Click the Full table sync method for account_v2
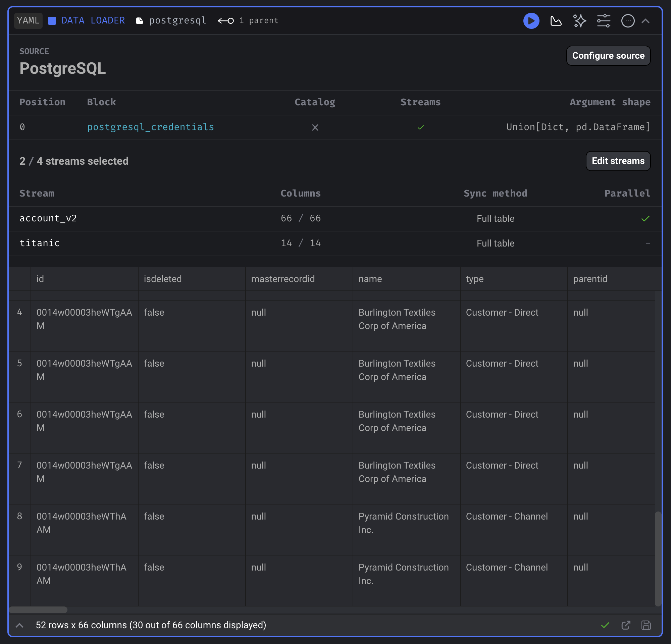 tap(495, 218)
